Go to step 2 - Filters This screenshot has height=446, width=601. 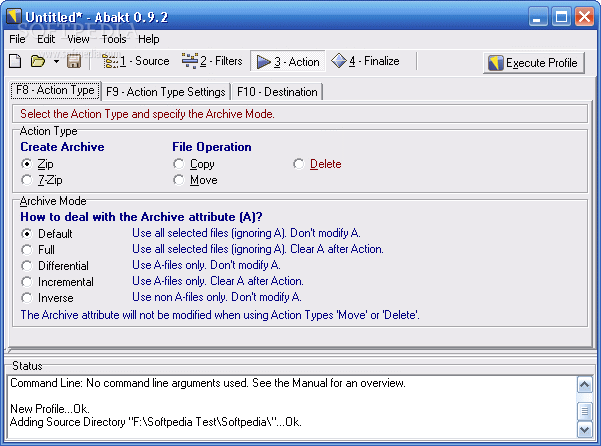(212, 61)
